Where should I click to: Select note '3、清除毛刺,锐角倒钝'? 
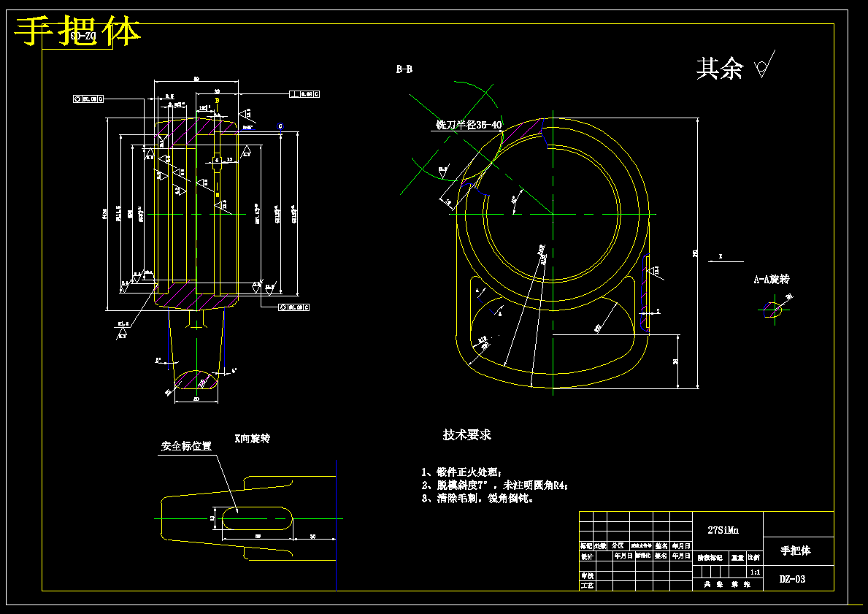(x=477, y=498)
